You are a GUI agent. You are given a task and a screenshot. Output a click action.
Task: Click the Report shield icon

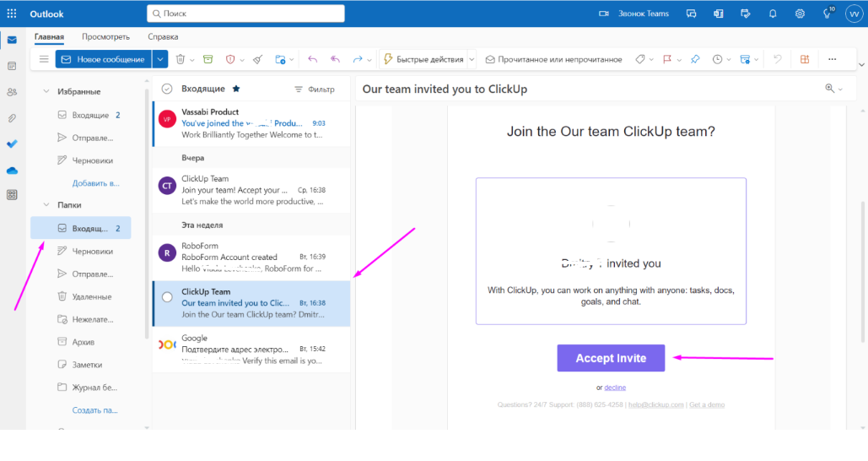(230, 59)
